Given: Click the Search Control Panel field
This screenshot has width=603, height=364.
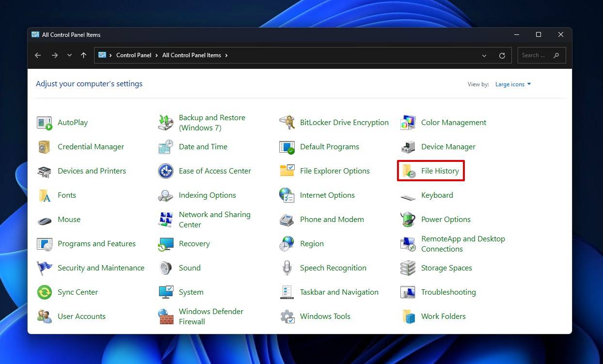Looking at the screenshot, I should pos(541,55).
